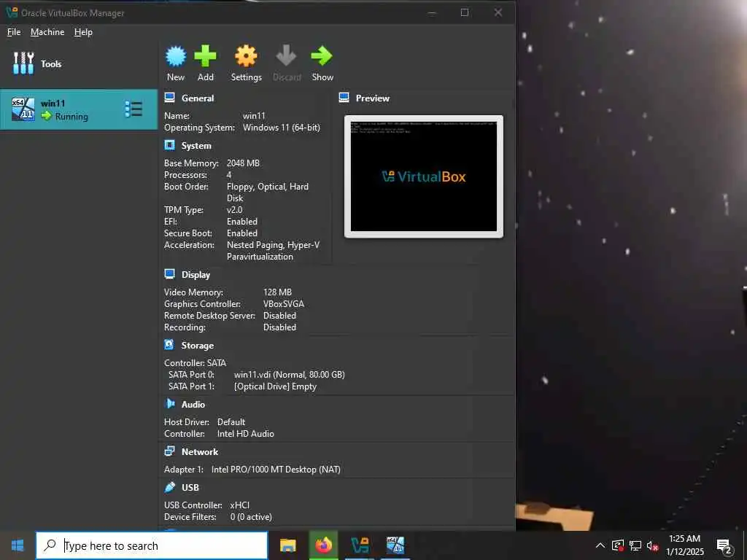This screenshot has width=747, height=560.
Task: Click the VM preview thumbnail
Action: point(424,176)
